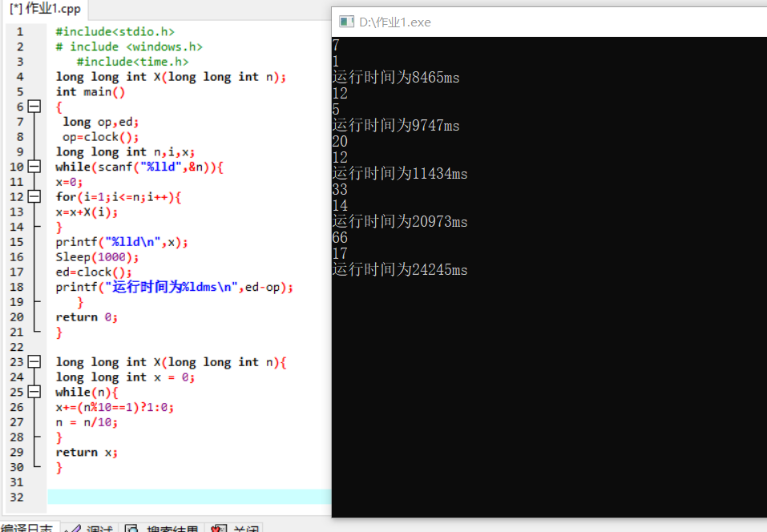This screenshot has height=532, width=767.
Task: Click the return 0; statement
Action: tap(87, 317)
